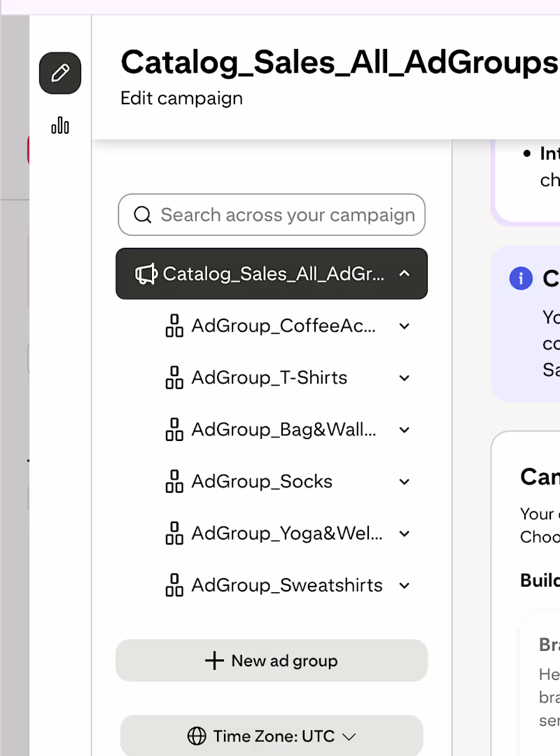Expand the AdGroup_T-Shirts chevron

(404, 378)
